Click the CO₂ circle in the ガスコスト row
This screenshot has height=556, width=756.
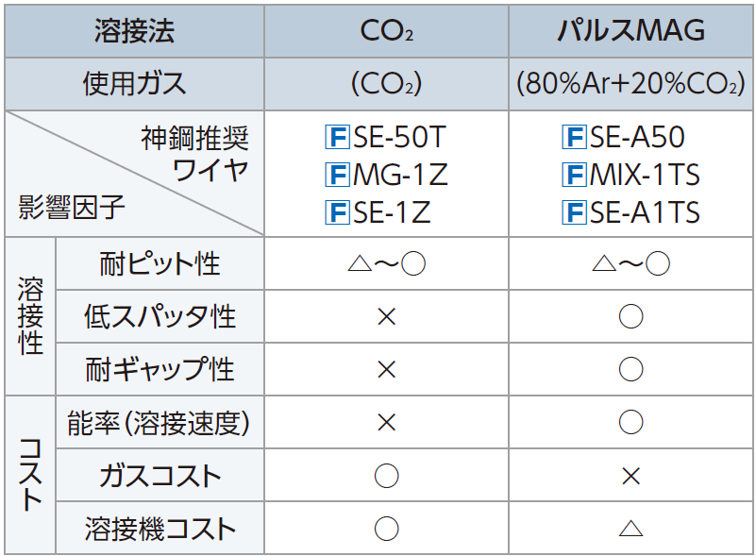tap(386, 476)
